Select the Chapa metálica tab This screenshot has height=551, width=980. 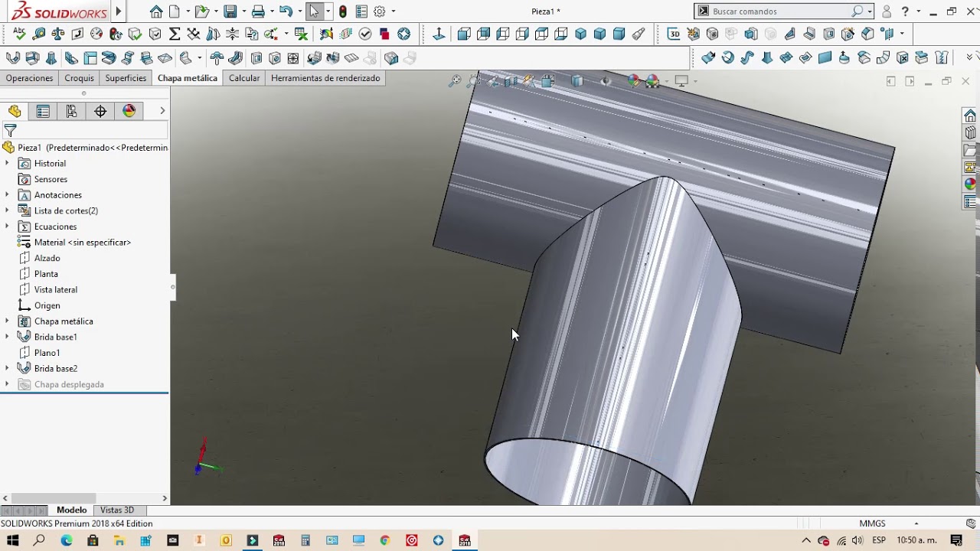tap(188, 78)
